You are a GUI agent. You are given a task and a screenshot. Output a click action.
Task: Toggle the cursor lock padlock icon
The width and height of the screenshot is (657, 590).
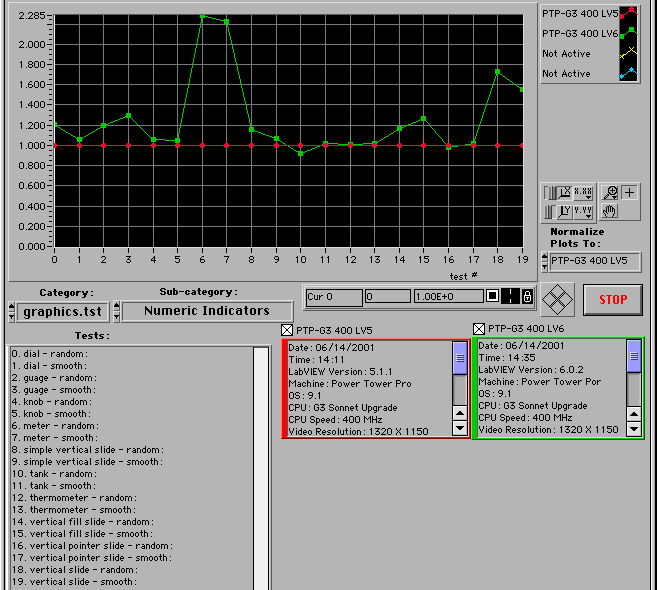click(526, 297)
